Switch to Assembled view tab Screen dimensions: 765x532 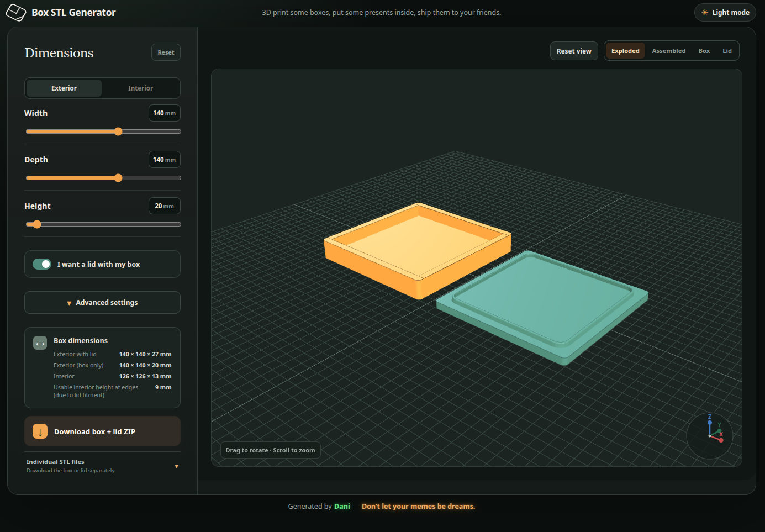(668, 51)
